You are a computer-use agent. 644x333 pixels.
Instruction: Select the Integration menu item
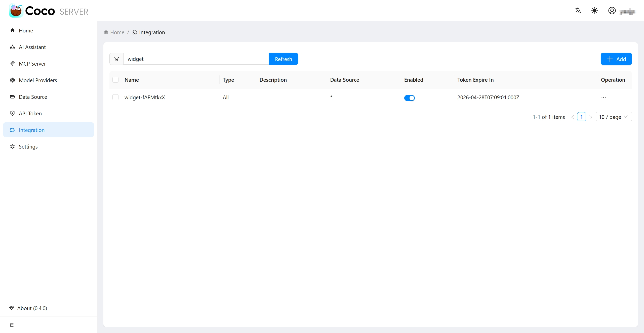tap(49, 130)
